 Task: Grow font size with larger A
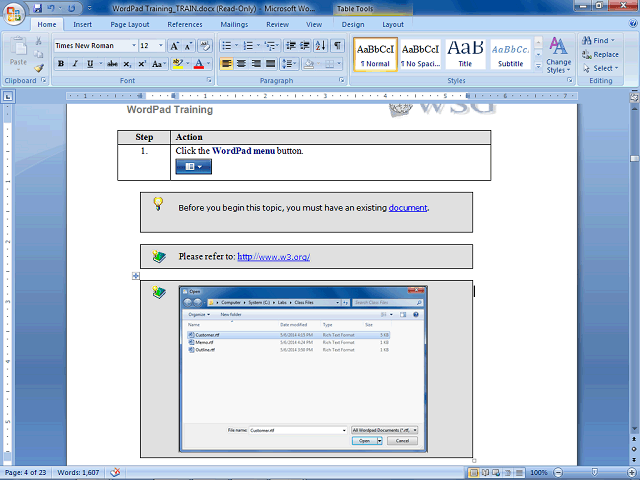[174, 46]
